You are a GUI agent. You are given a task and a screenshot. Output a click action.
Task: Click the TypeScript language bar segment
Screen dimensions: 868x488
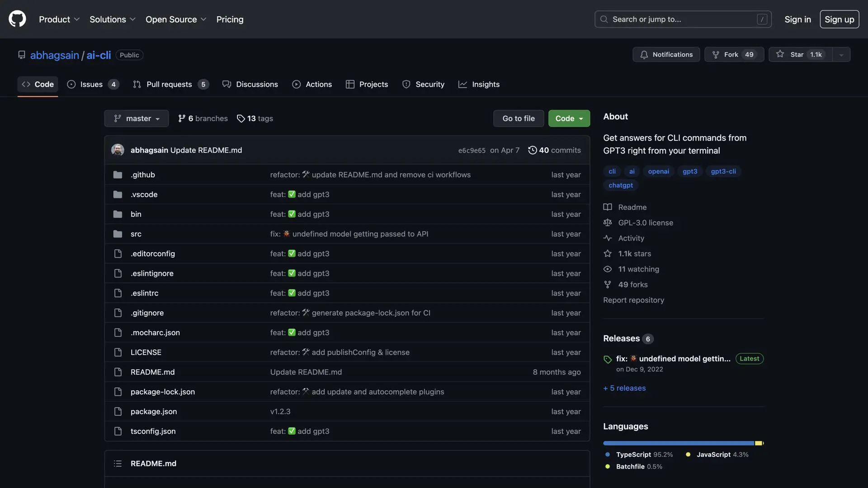pos(678,443)
